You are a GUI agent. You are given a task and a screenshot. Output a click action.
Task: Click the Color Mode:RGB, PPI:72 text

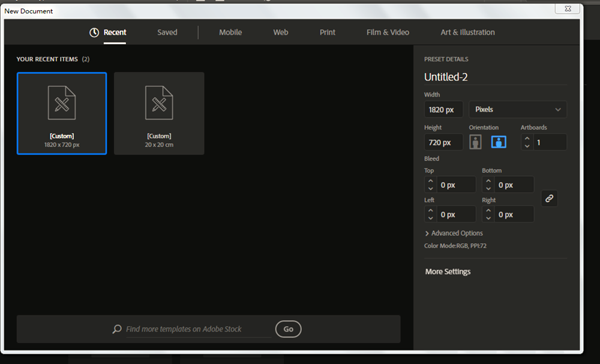455,246
